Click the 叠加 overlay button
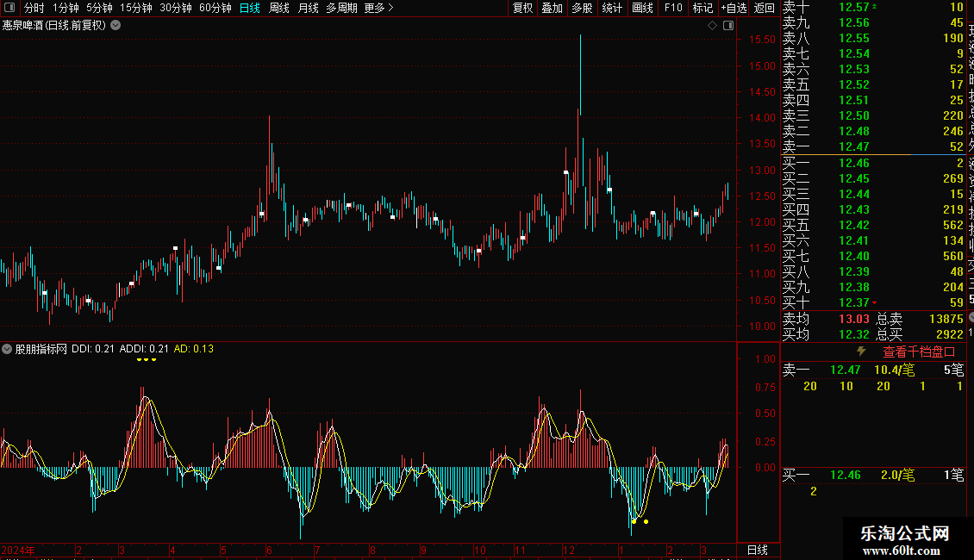The image size is (974, 560). pyautogui.click(x=553, y=8)
